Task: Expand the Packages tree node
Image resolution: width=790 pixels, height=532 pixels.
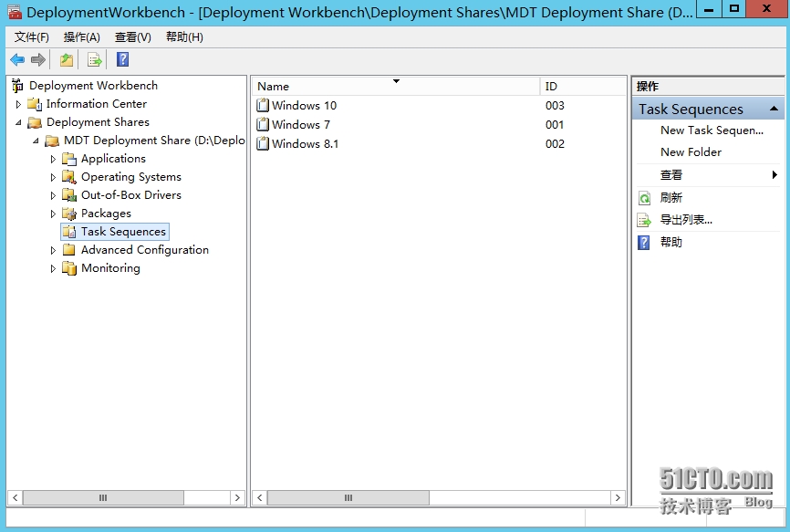Action: [x=53, y=214]
